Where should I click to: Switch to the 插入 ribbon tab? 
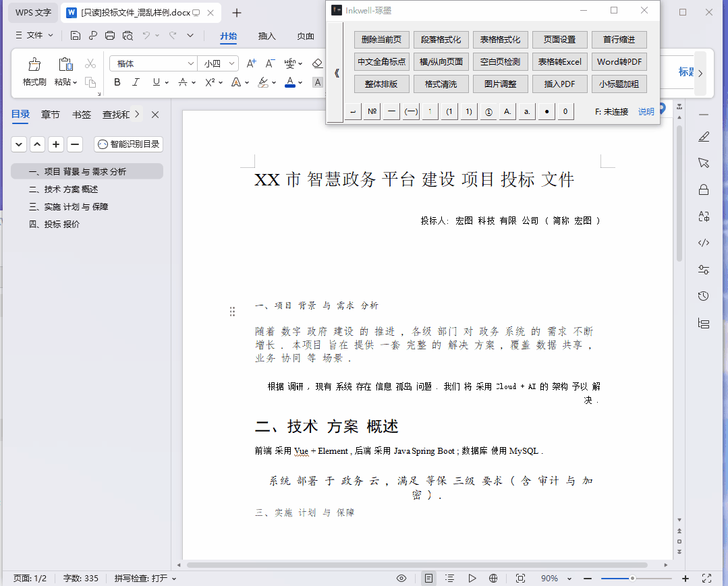point(267,36)
